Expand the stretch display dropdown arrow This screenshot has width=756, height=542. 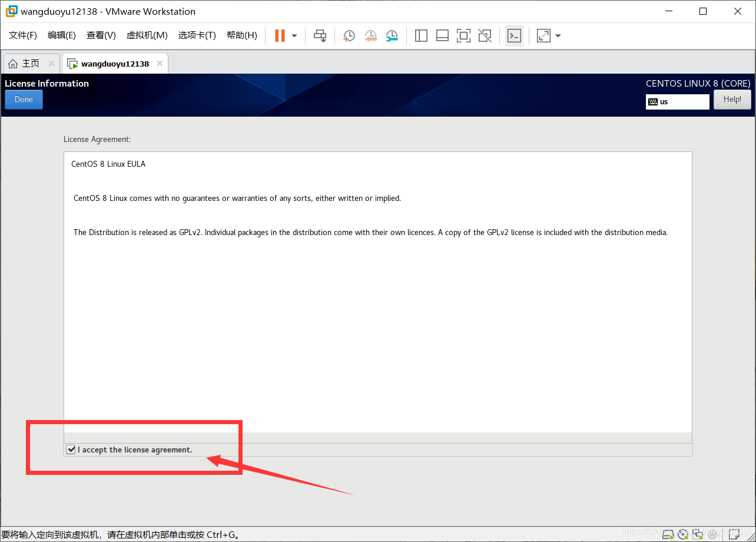click(558, 35)
